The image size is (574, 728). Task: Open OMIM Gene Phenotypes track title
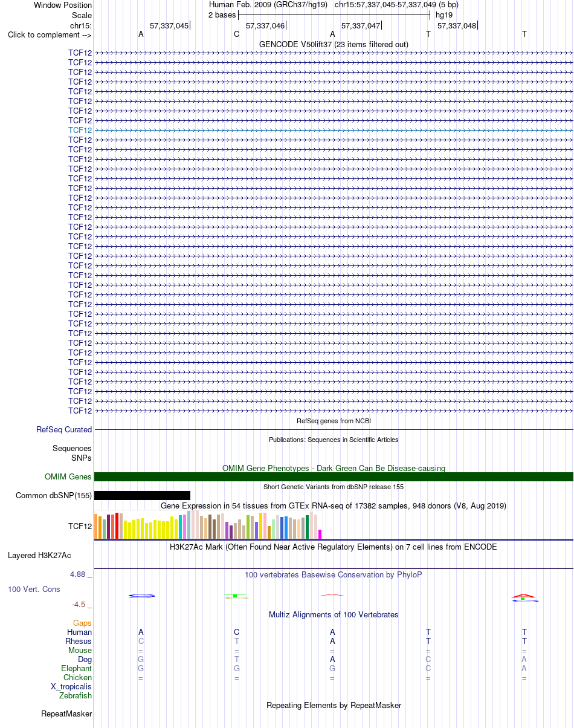point(334,468)
